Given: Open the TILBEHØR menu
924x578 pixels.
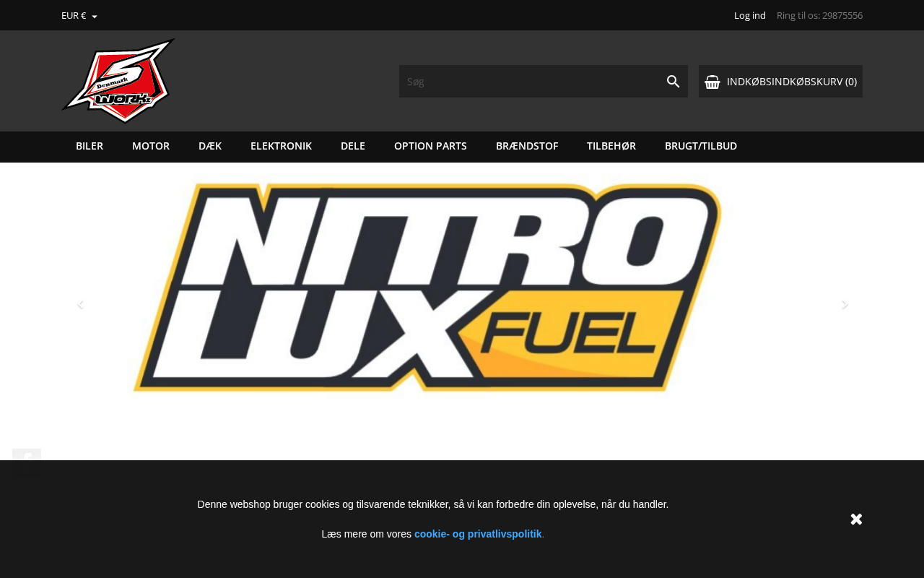Looking at the screenshot, I should [x=611, y=146].
